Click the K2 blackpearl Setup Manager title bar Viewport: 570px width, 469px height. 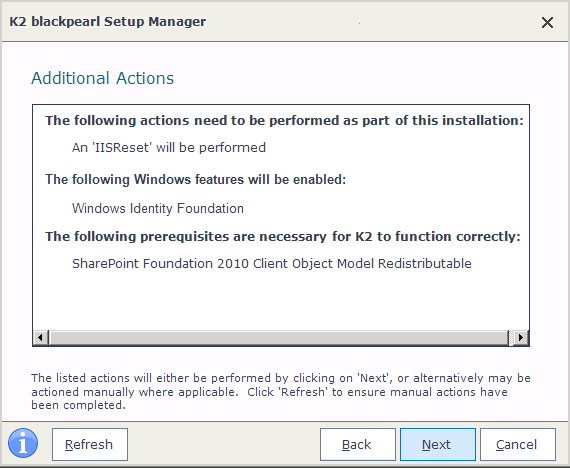108,22
